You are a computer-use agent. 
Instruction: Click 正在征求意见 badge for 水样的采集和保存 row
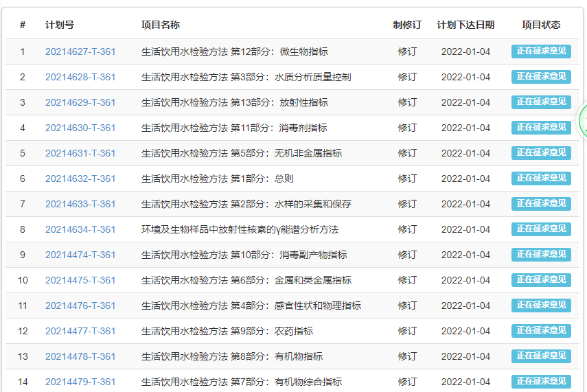coord(541,204)
